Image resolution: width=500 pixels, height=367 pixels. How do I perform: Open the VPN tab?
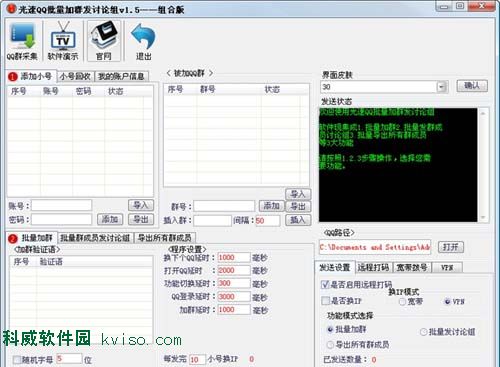(x=447, y=267)
